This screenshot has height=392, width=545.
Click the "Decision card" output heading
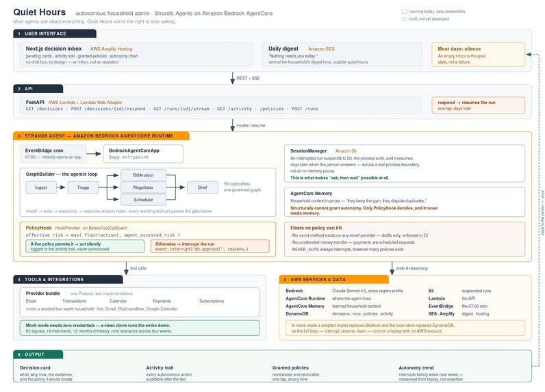tap(35, 367)
